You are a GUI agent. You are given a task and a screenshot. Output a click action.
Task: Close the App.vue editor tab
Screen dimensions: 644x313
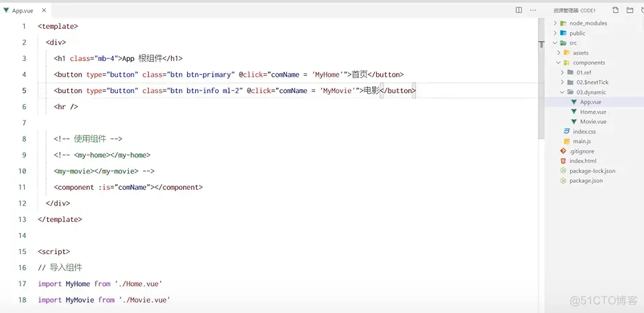[x=44, y=10]
